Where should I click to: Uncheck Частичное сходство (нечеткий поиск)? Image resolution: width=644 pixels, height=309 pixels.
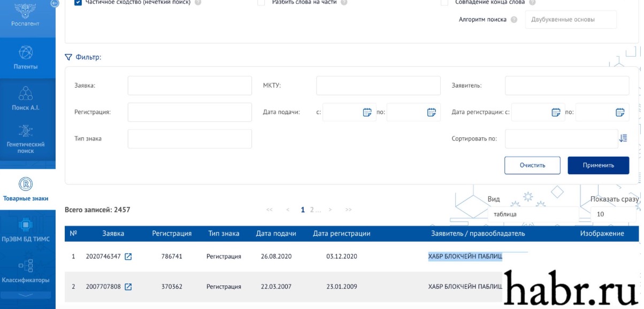pos(78,2)
